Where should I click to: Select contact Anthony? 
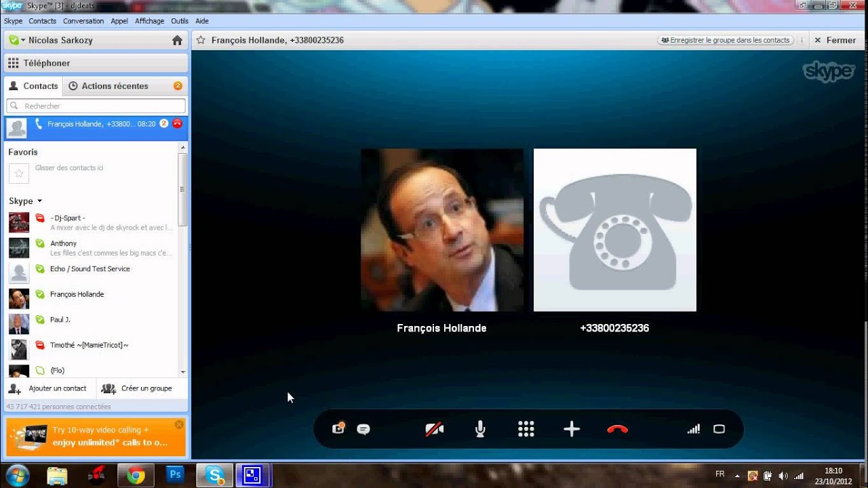coord(91,248)
